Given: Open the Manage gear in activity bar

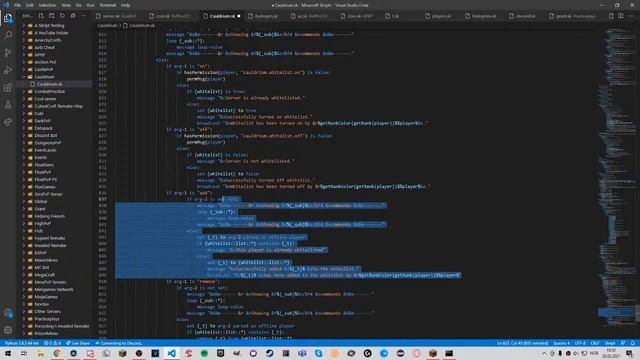Looking at the screenshot, I should coord(8,330).
